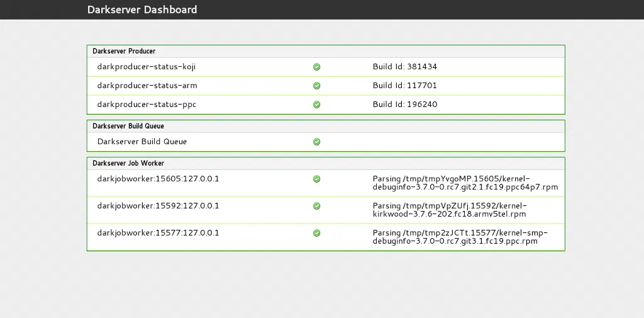The height and width of the screenshot is (318, 644).
Task: Click the status icon for darkjobworker:15605
Action: (x=317, y=179)
